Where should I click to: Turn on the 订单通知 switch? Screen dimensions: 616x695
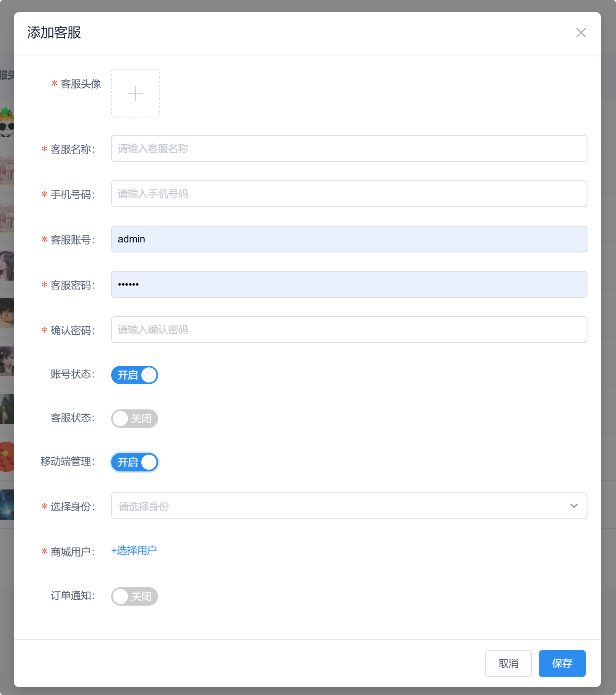click(x=134, y=596)
